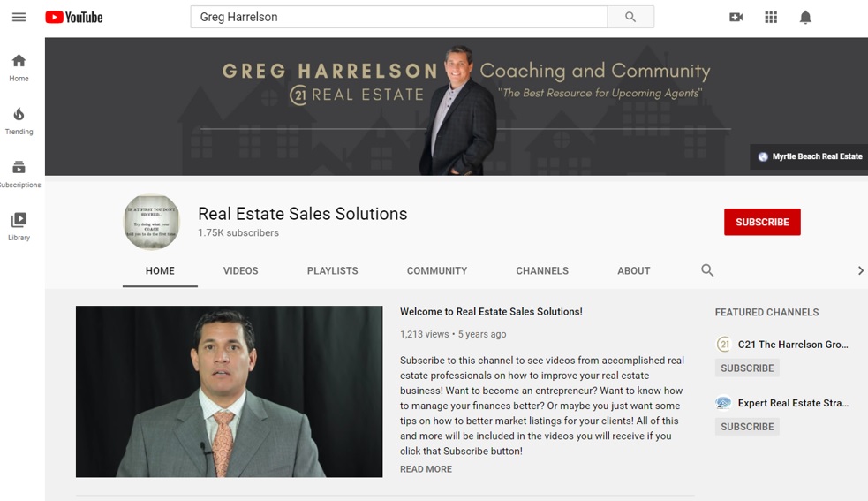Switch to the Playlists tab
868x501 pixels.
[332, 270]
